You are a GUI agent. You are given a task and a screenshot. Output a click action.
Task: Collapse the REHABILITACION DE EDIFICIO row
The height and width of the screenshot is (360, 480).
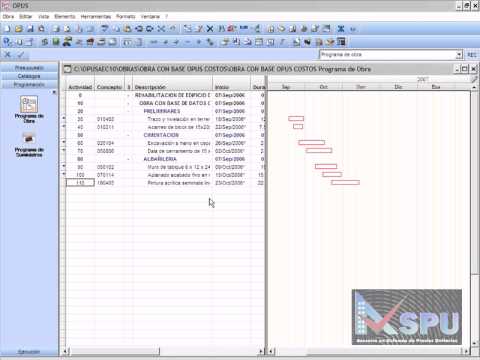point(128,95)
